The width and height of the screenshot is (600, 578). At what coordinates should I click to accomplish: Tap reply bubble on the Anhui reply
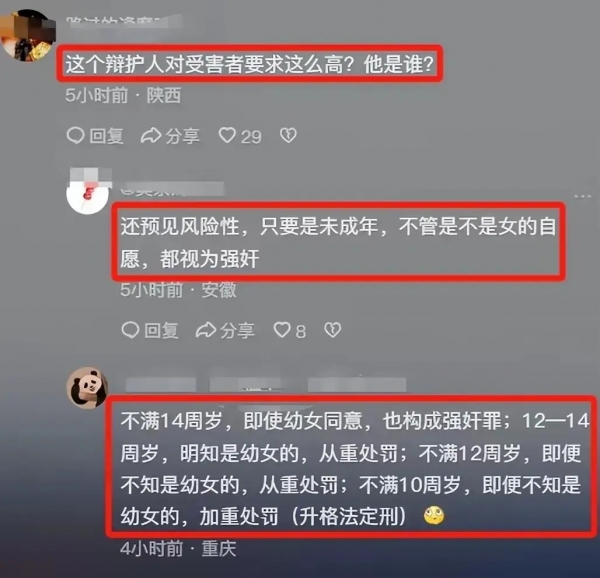pyautogui.click(x=130, y=330)
